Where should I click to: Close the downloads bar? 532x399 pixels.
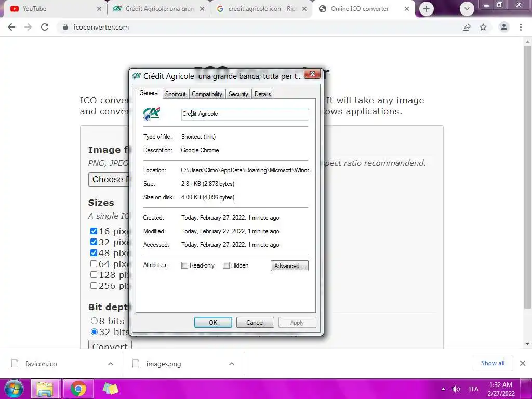[523, 363]
